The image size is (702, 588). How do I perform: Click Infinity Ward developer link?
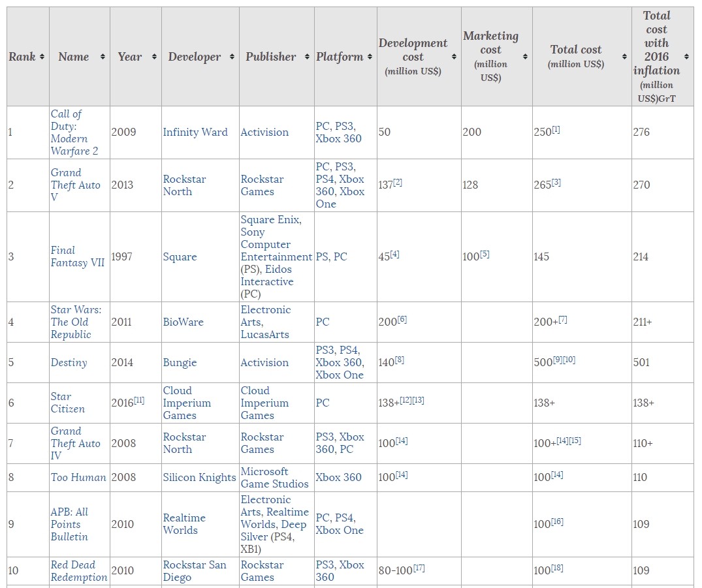point(195,132)
